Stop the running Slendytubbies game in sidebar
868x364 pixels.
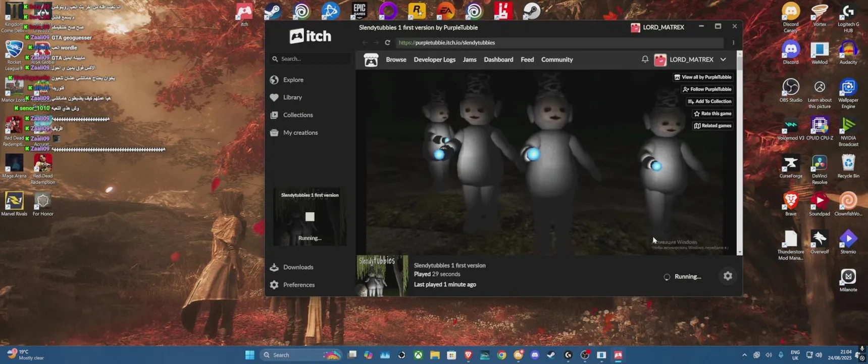point(310,217)
